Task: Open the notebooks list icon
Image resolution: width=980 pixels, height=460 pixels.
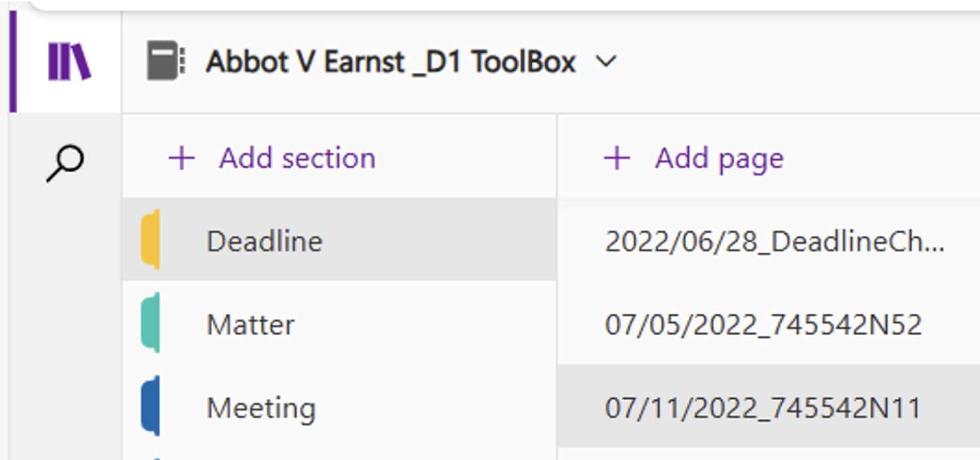Action: click(69, 62)
